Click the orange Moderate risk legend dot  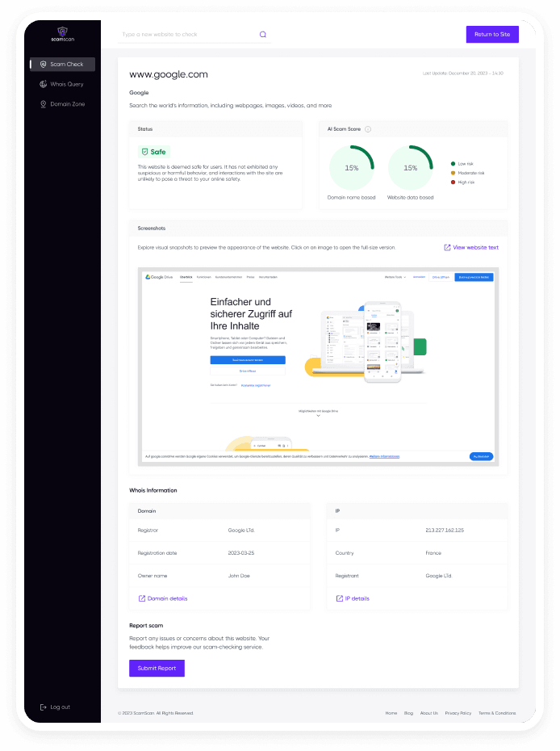click(x=453, y=173)
